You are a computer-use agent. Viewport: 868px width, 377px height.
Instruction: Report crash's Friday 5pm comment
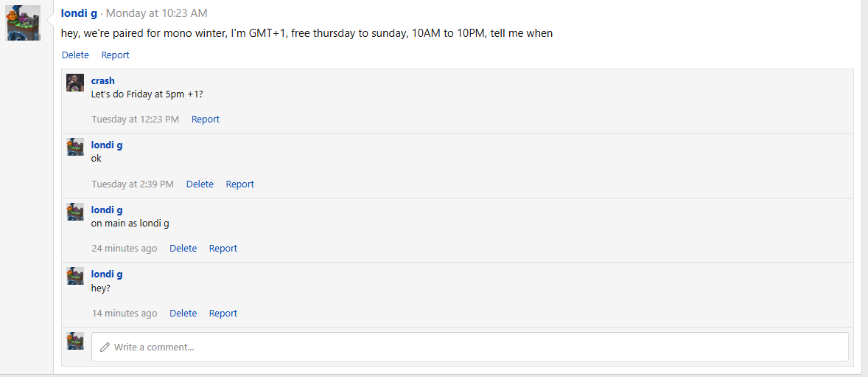[206, 120]
